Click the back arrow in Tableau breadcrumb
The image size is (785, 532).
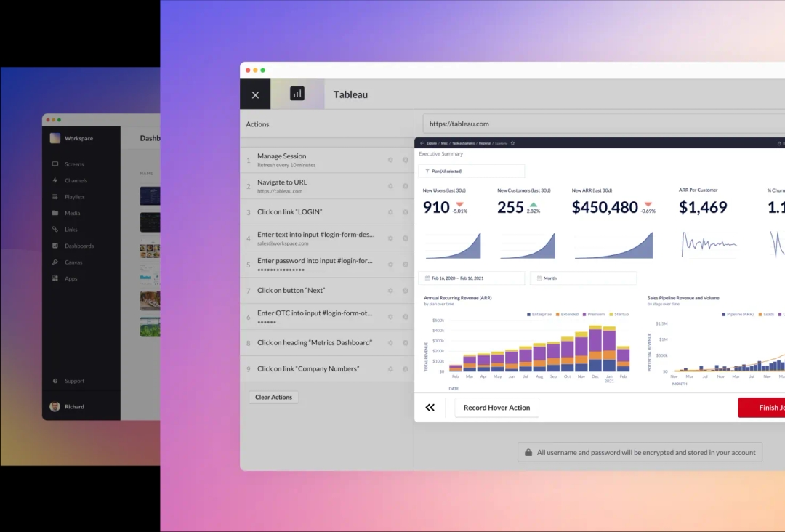point(422,143)
